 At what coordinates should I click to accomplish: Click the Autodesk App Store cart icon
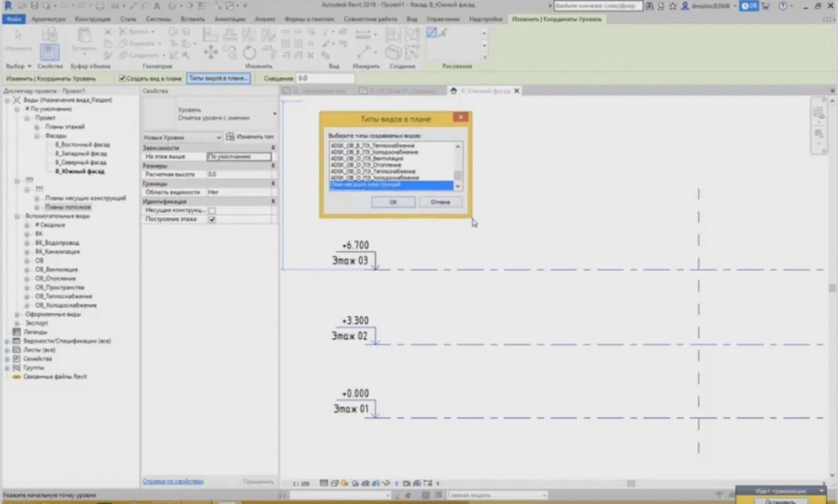pyautogui.click(x=766, y=6)
